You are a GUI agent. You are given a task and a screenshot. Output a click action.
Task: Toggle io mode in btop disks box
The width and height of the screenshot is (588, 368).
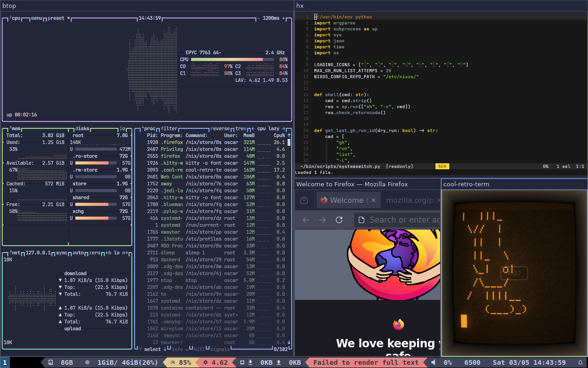click(x=122, y=129)
